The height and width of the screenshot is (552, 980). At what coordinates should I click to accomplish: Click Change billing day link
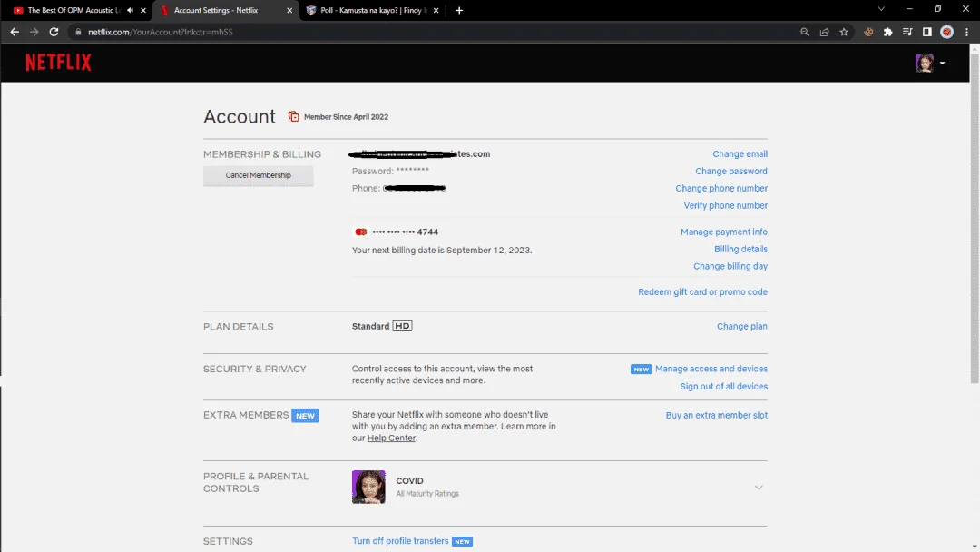730,266
